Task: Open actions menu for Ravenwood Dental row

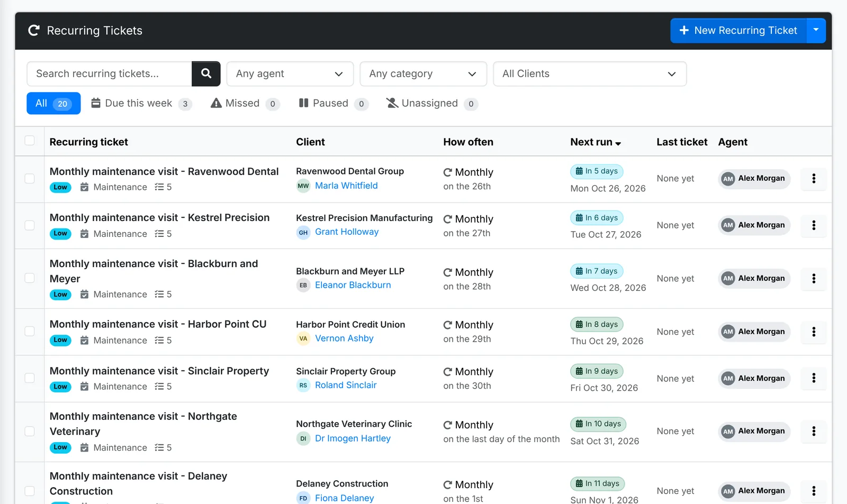Action: coord(814,179)
